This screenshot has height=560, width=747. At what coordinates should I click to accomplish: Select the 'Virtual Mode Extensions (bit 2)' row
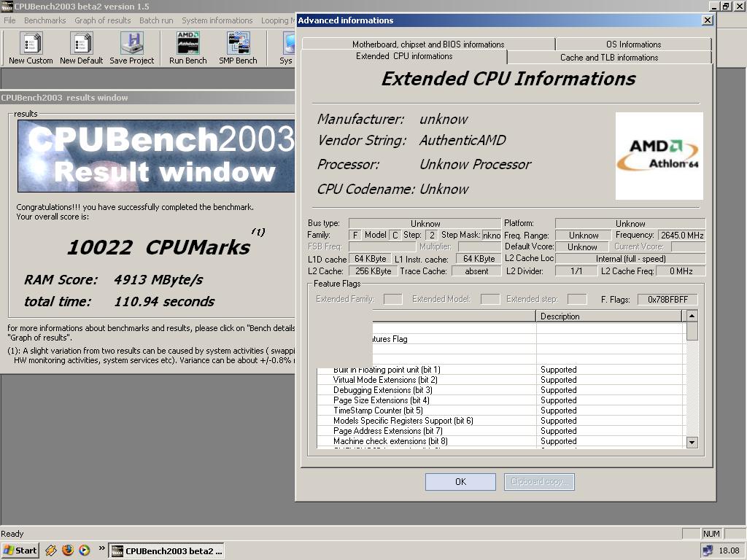(x=500, y=380)
